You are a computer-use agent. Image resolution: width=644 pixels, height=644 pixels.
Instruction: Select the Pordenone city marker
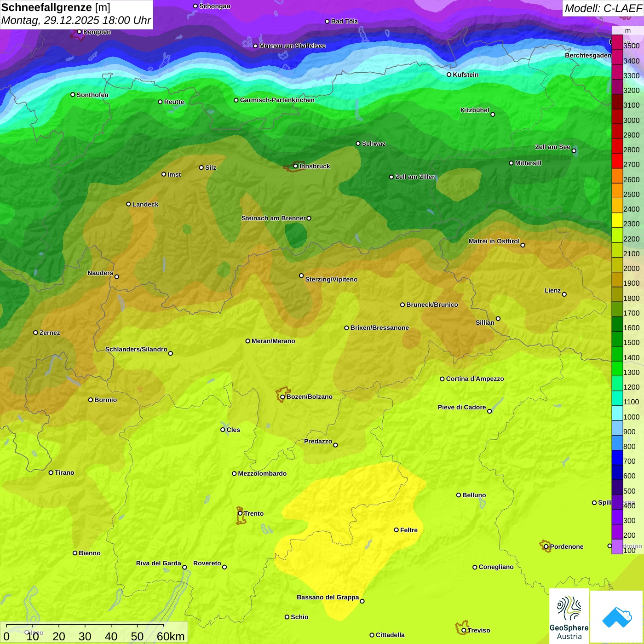(546, 546)
